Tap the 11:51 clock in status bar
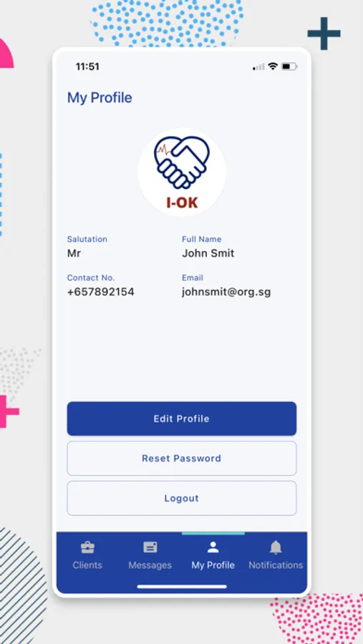Image resolution: width=363 pixels, height=644 pixels. pos(87,67)
